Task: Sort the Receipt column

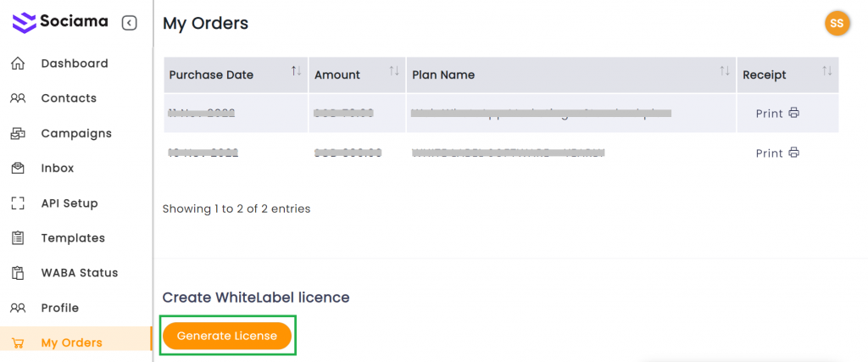Action: 827,72
